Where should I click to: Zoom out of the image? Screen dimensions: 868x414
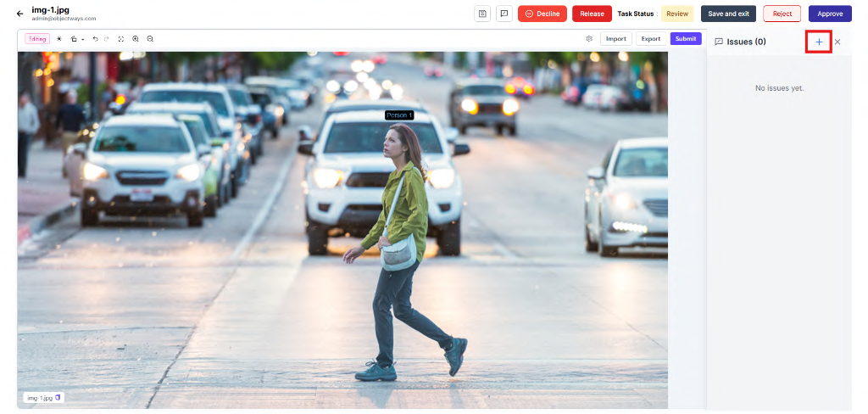[x=150, y=39]
